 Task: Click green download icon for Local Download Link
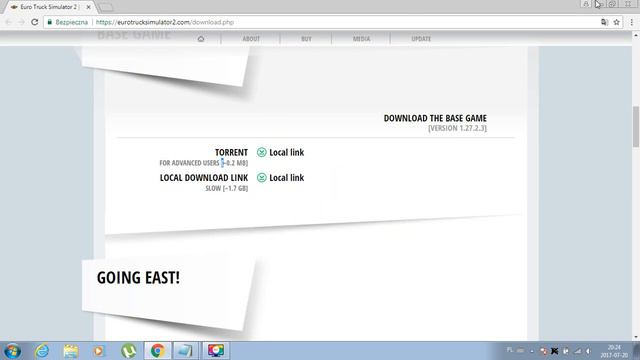click(262, 178)
